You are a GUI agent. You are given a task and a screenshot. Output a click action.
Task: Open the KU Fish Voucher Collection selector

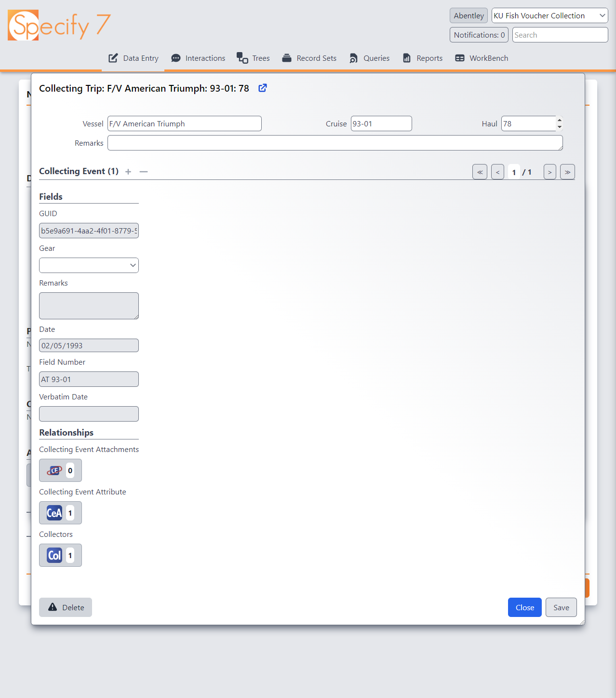coord(549,15)
